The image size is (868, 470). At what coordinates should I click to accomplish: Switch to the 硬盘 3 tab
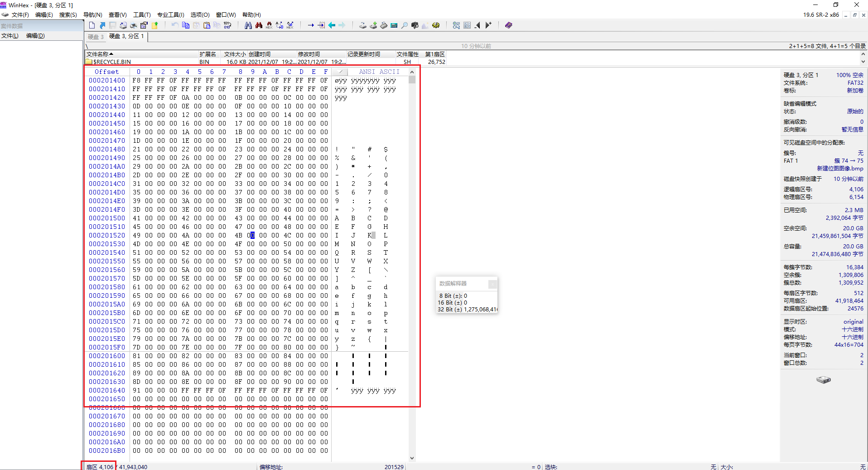tap(95, 36)
